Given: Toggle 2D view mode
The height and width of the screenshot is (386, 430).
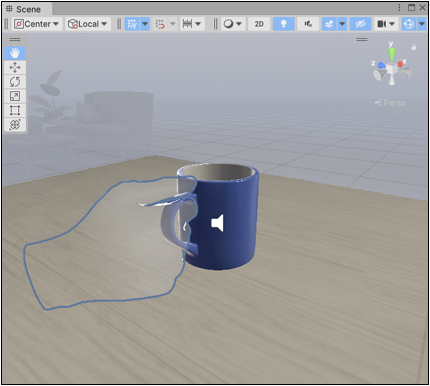Looking at the screenshot, I should pos(259,24).
